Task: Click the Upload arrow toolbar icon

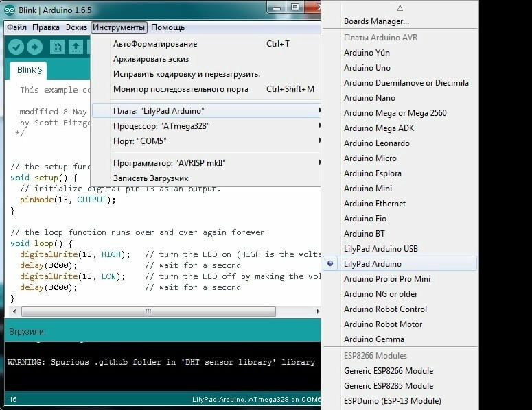Action: tap(34, 47)
